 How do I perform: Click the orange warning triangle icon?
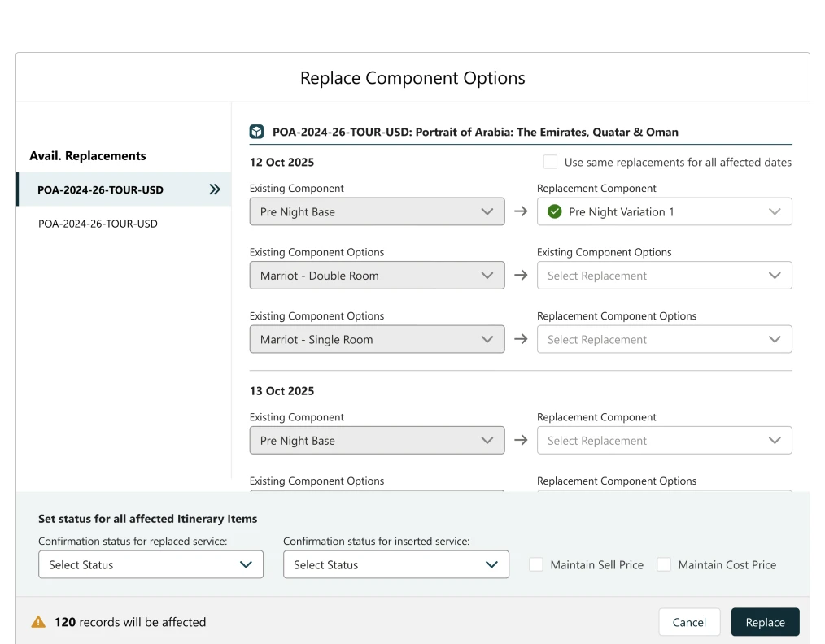pos(38,622)
